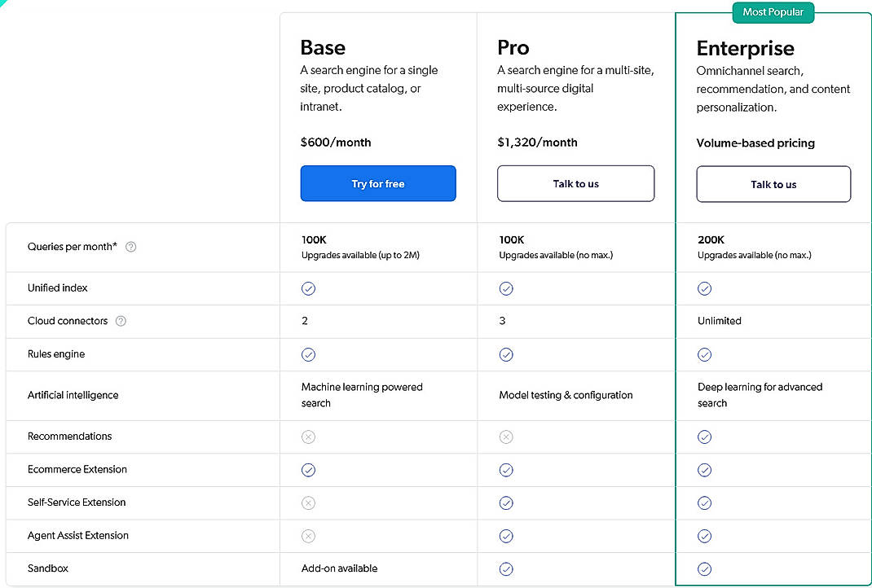This screenshot has width=872, height=588.
Task: Click the Unified index checkmark under Base
Action: (x=308, y=288)
